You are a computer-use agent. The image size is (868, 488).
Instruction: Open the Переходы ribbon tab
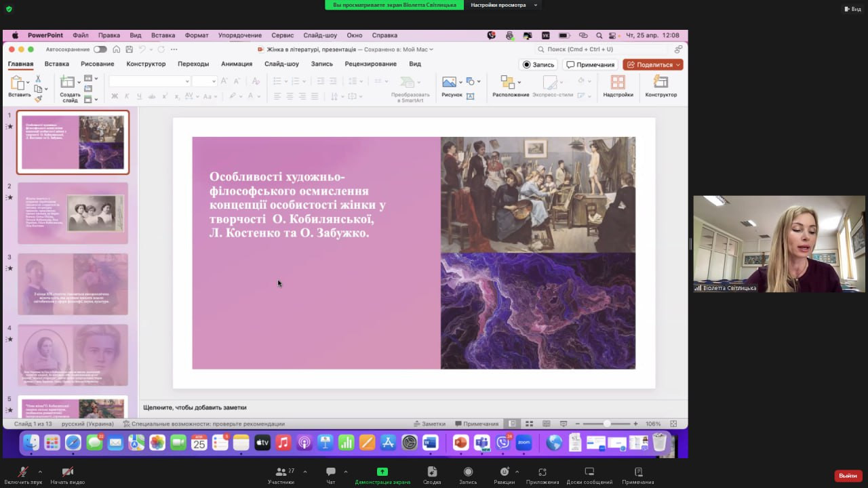193,64
